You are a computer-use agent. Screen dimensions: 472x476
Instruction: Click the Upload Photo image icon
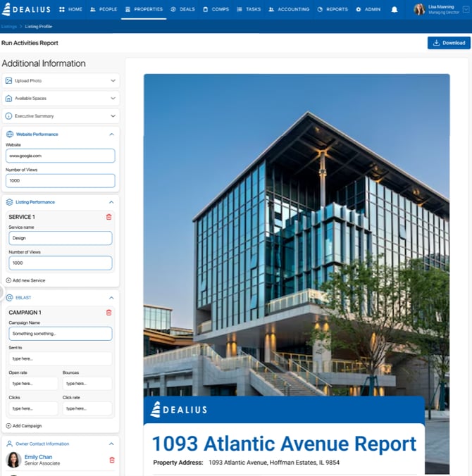pos(9,81)
